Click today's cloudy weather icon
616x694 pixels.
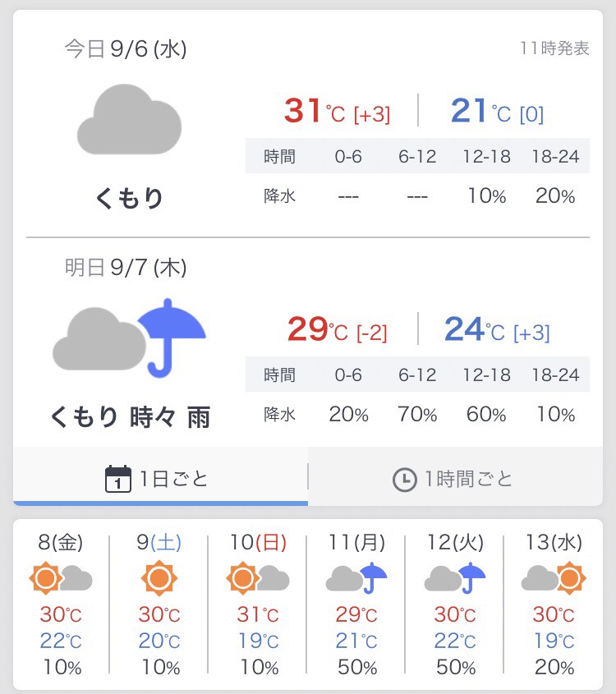129,118
